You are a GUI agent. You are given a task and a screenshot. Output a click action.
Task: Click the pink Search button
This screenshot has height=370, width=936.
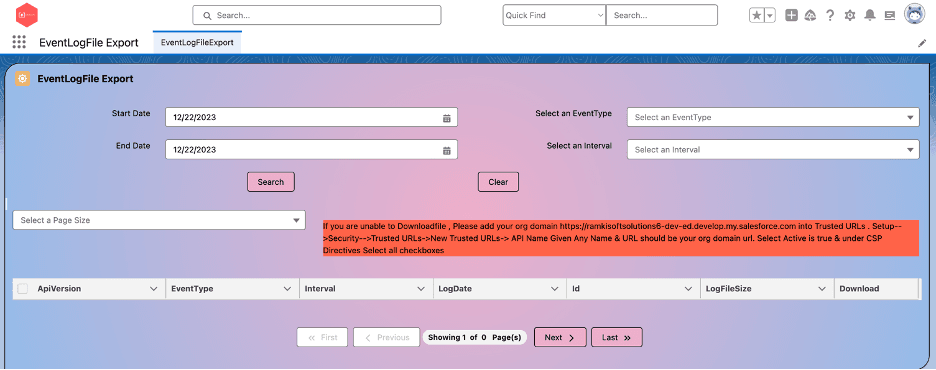[271, 182]
